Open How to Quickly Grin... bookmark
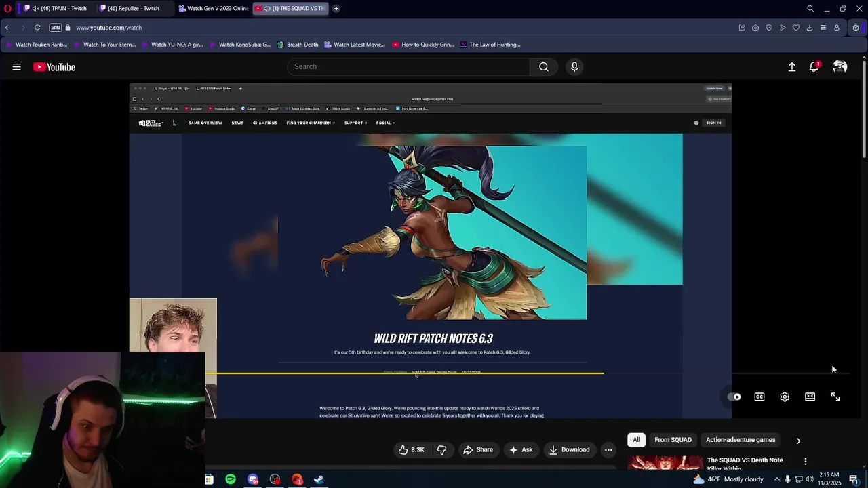Screen dimensions: 868x488 422,45
